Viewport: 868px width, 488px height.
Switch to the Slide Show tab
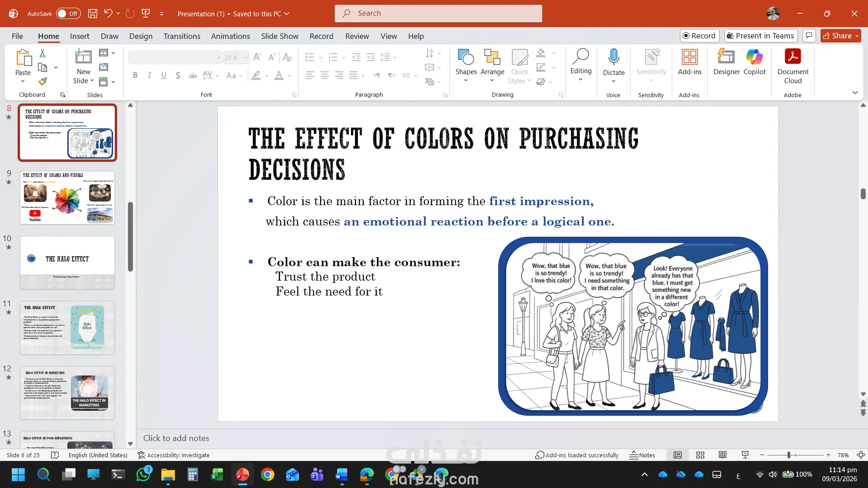coord(279,36)
